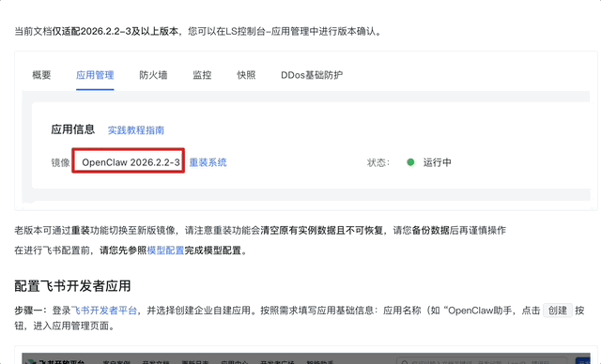The height and width of the screenshot is (364, 601).
Task: Click the 应用信息 section title
Action: click(73, 129)
